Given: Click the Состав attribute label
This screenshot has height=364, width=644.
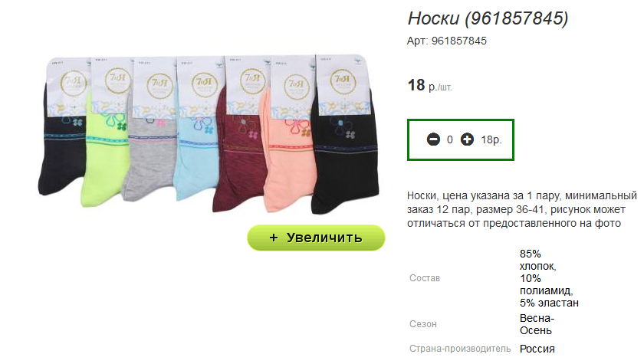Looking at the screenshot, I should click(x=424, y=278).
